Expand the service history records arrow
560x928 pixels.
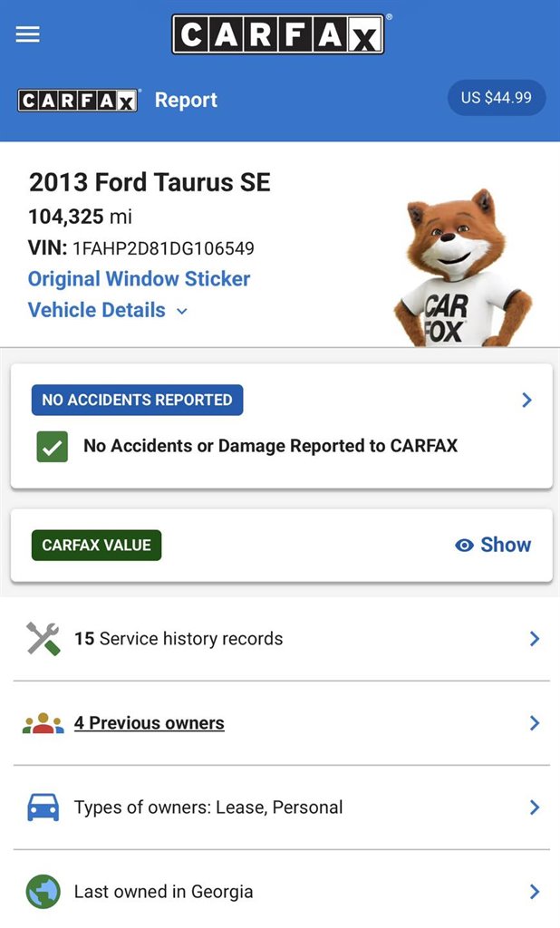534,639
